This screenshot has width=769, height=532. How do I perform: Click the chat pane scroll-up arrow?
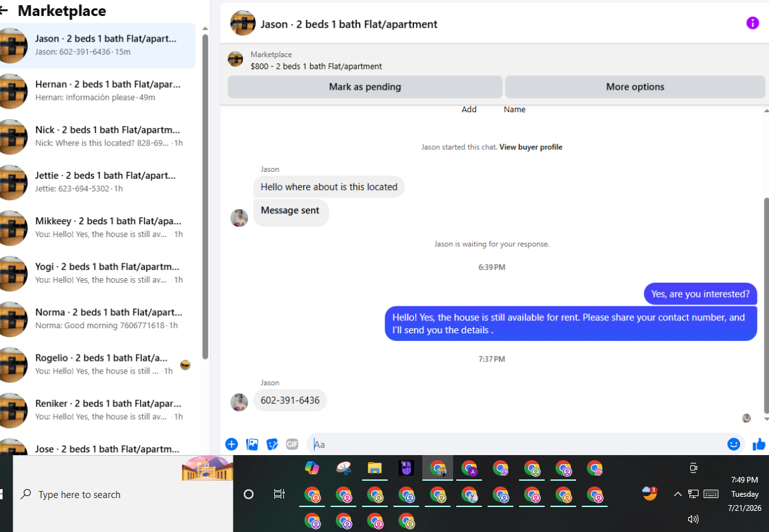click(x=766, y=111)
